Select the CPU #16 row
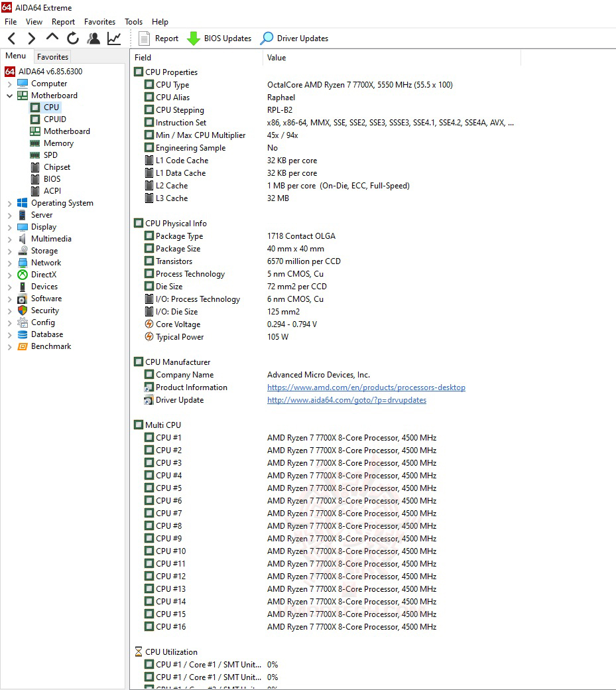 pos(326,626)
